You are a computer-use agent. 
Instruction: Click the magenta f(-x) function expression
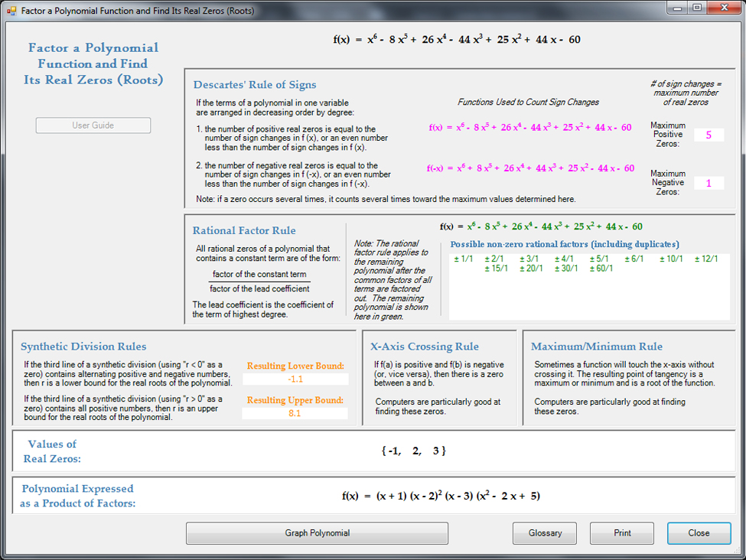[530, 168]
